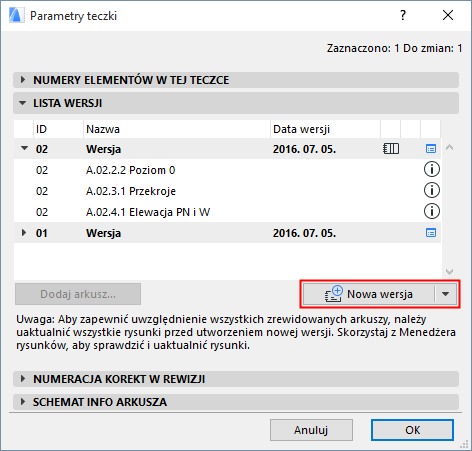Click the Nowa wersja button

pos(369,294)
